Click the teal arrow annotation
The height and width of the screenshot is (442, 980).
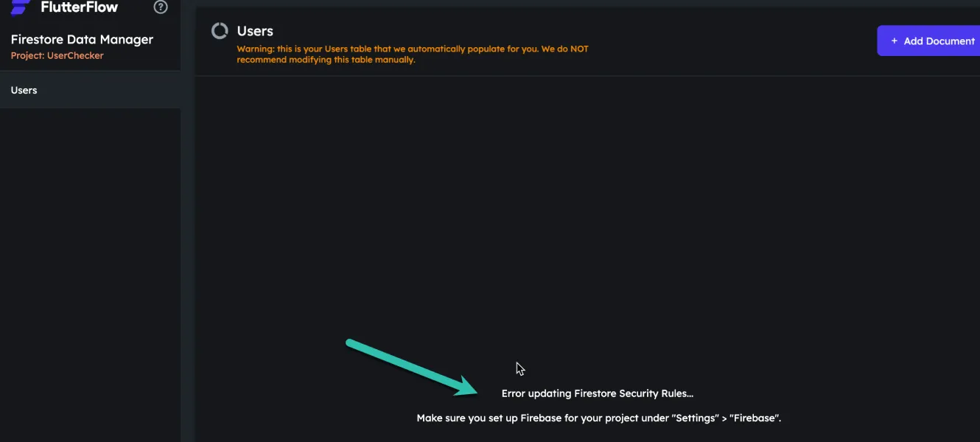click(x=413, y=366)
